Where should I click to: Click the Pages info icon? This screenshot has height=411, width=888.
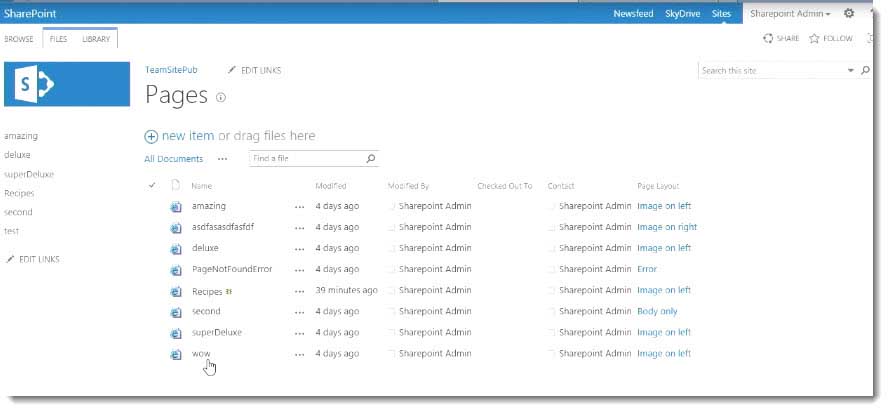click(x=221, y=97)
